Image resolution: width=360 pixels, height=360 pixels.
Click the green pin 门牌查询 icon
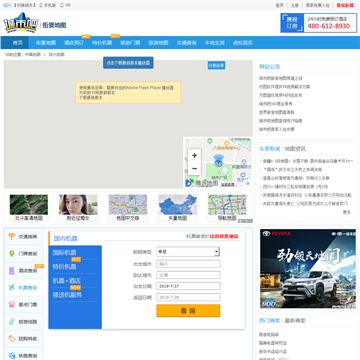12,254
